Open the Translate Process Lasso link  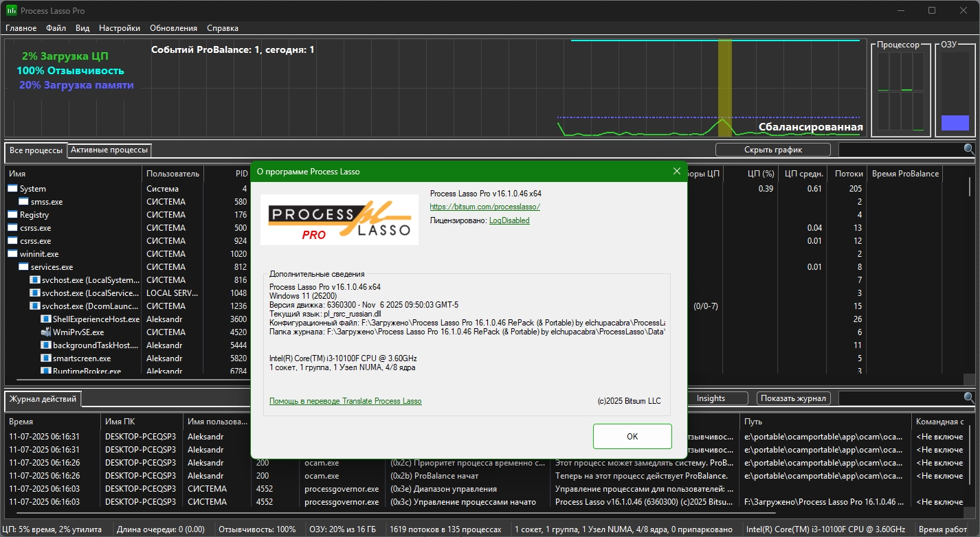point(346,401)
